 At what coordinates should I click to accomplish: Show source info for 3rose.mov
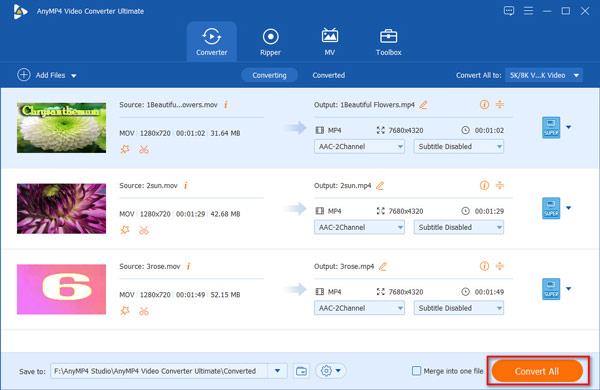click(x=188, y=266)
